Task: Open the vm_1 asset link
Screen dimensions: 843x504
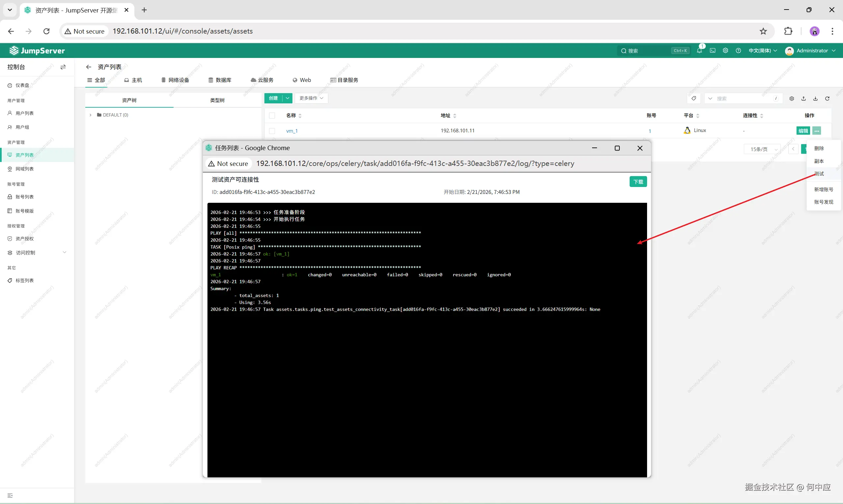Action: [x=292, y=131]
